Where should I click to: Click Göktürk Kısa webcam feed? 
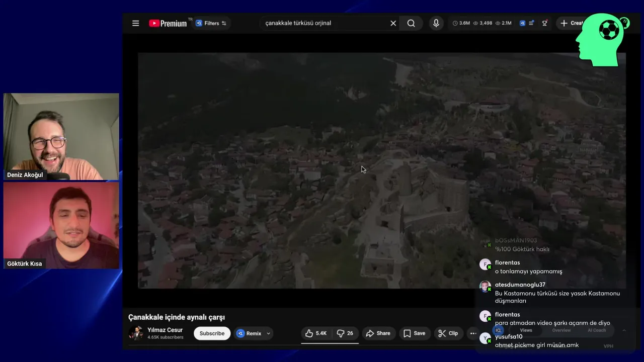(x=61, y=225)
